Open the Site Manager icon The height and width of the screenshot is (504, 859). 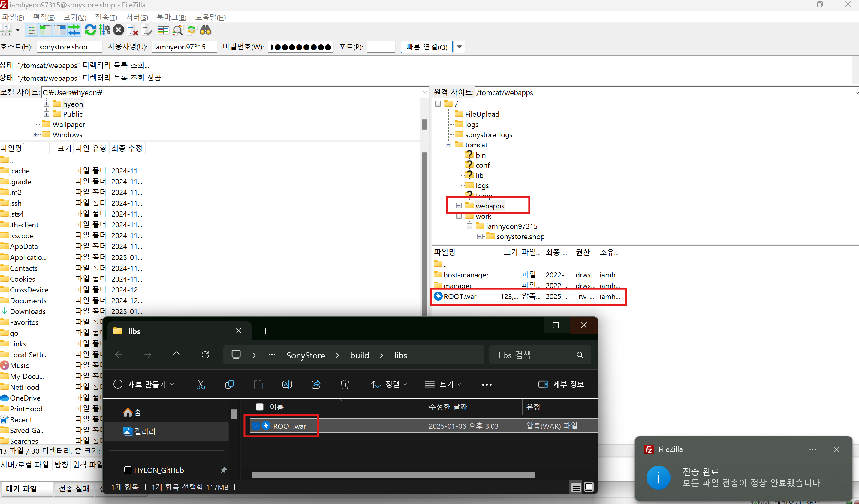click(6, 30)
